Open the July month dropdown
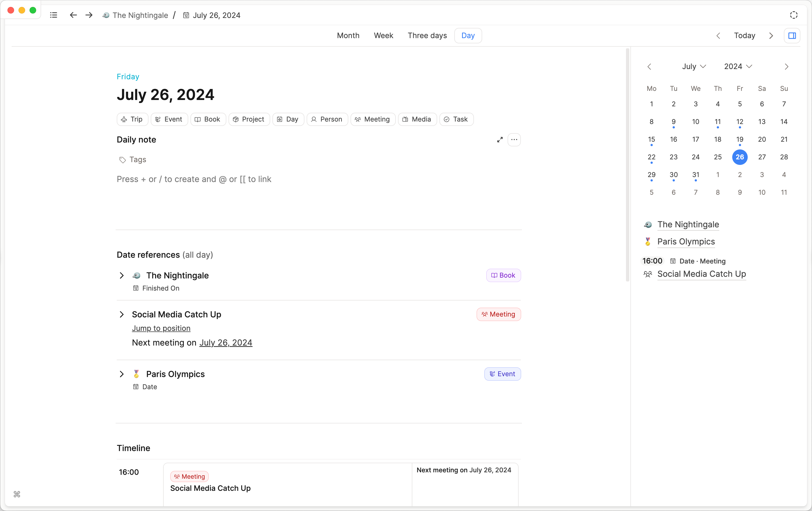 [x=694, y=67]
